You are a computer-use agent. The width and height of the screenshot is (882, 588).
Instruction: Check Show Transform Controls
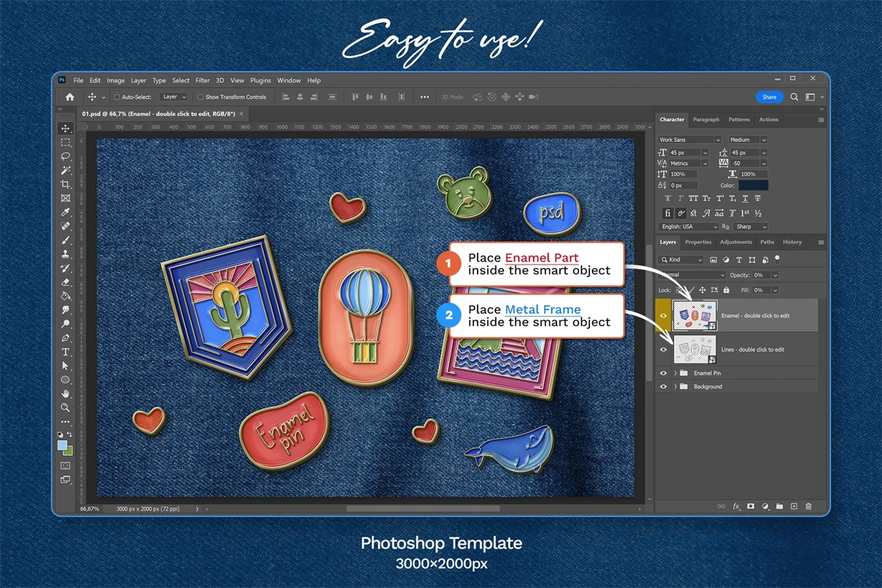click(201, 97)
